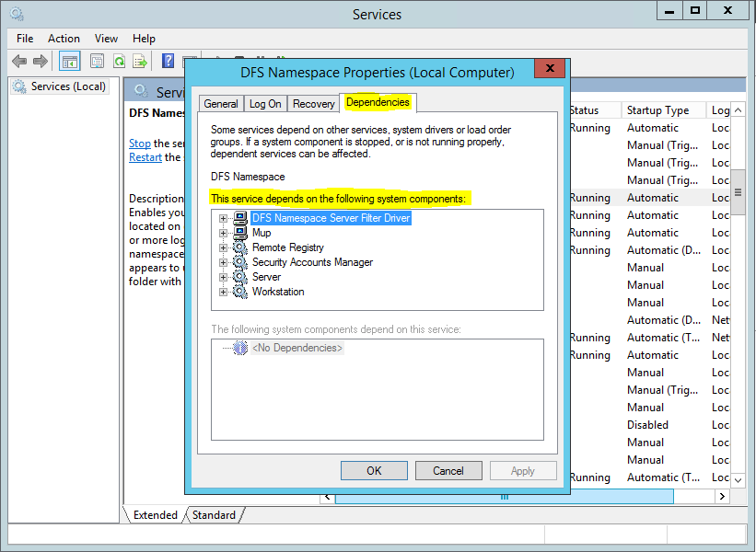This screenshot has height=552, width=756.
Task: Switch to the Recovery tab
Action: (x=314, y=104)
